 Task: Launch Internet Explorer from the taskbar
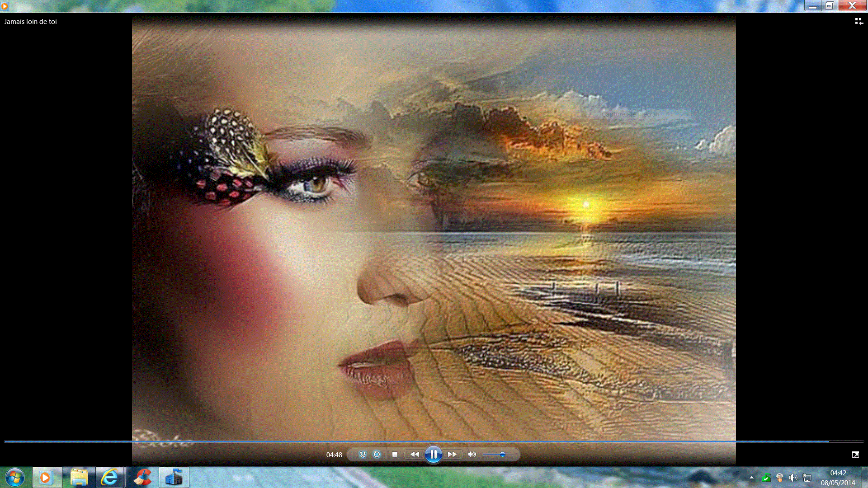(x=110, y=478)
